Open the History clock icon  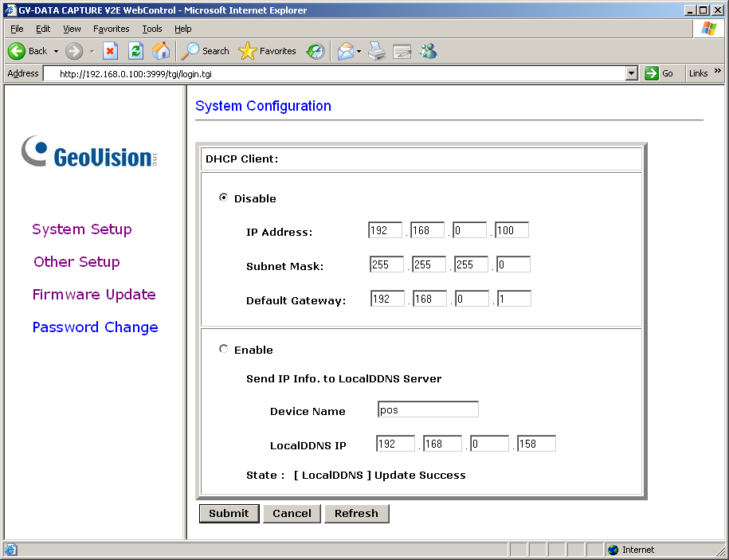316,51
